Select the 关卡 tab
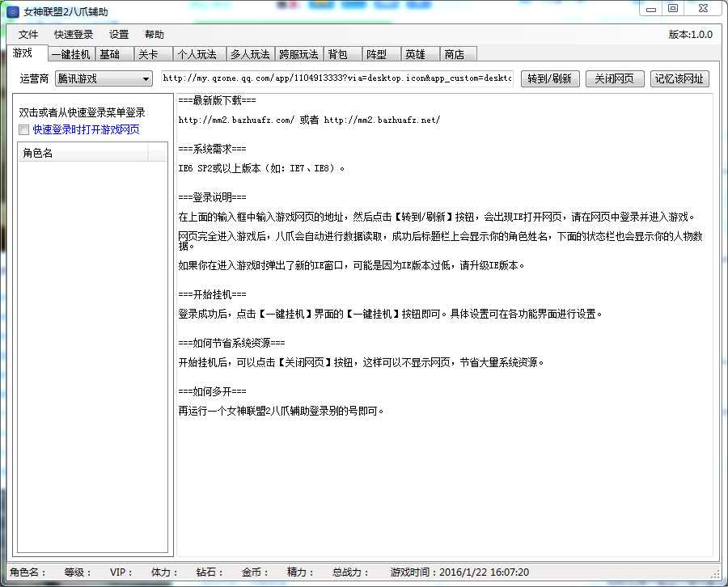This screenshot has width=728, height=587. [148, 55]
